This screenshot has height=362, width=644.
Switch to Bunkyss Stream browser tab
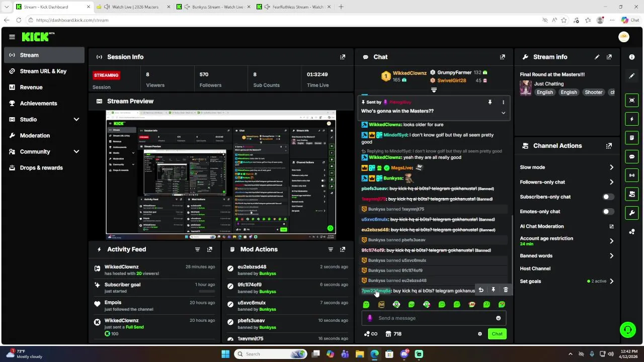click(x=214, y=7)
